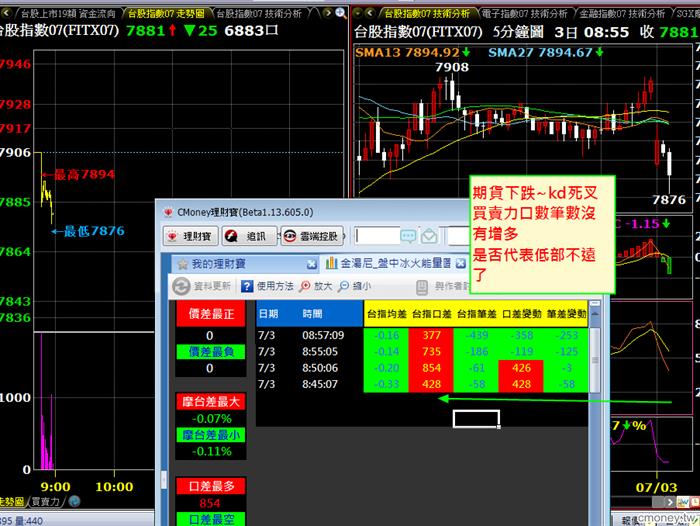
Task: Open 使用方法 help question-mark icon
Action: (x=247, y=286)
